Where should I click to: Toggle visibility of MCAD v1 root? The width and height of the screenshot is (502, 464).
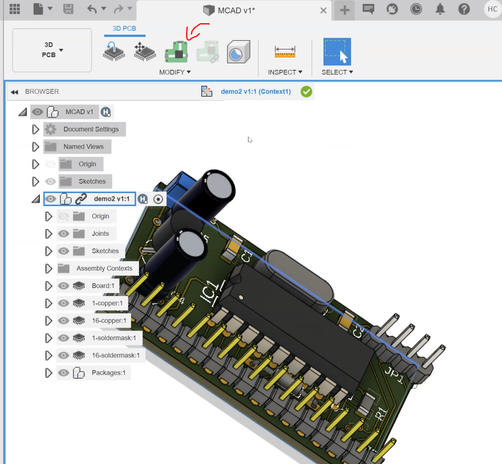pos(38,112)
